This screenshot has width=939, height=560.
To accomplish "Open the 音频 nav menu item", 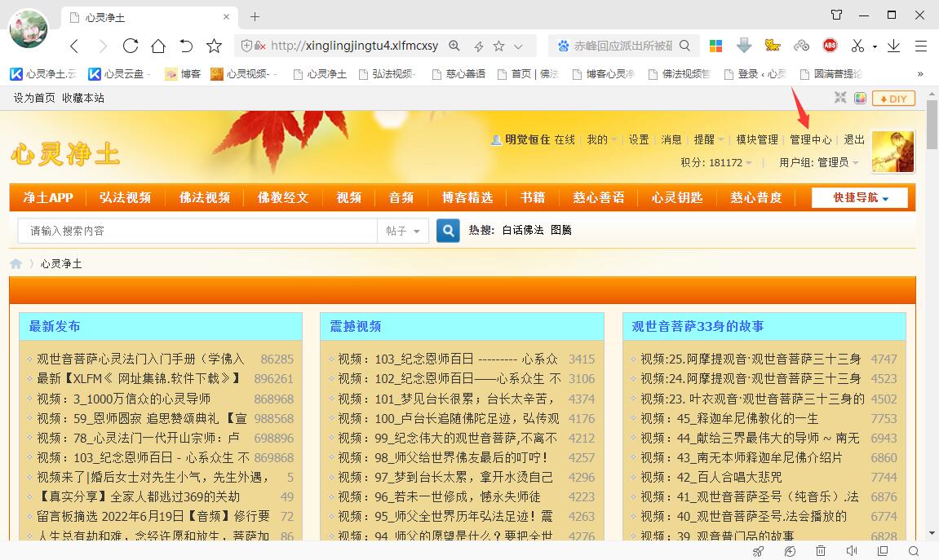I will click(x=401, y=197).
